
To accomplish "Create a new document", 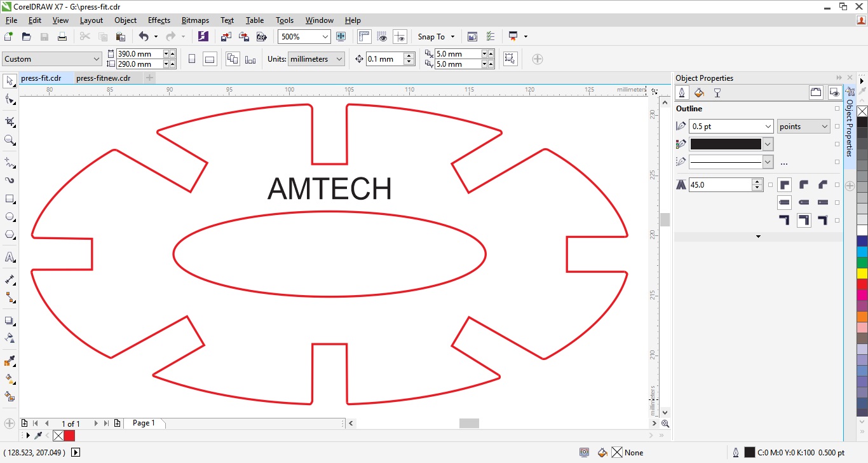I will click(9, 37).
